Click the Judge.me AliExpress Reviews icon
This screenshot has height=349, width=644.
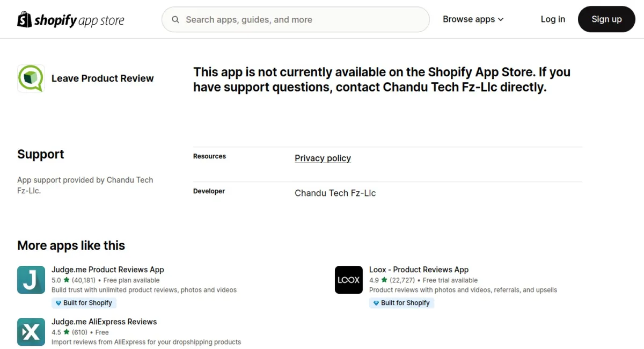pos(31,332)
